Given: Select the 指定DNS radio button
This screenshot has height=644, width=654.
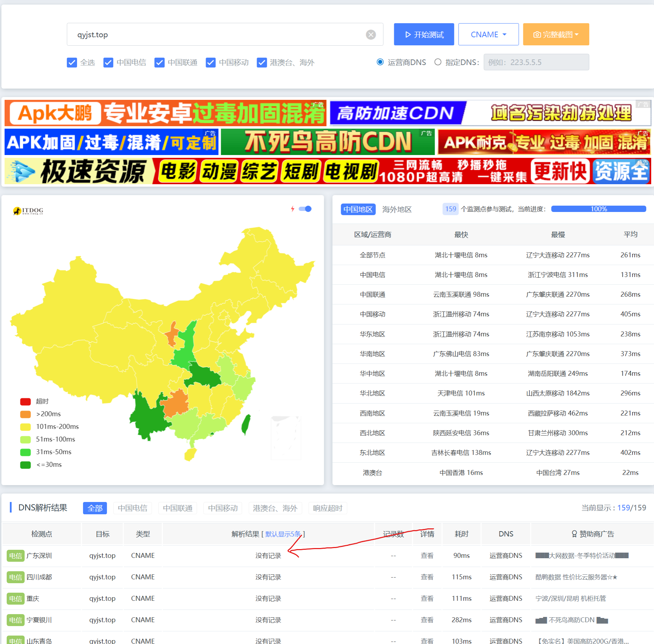Looking at the screenshot, I should point(438,62).
